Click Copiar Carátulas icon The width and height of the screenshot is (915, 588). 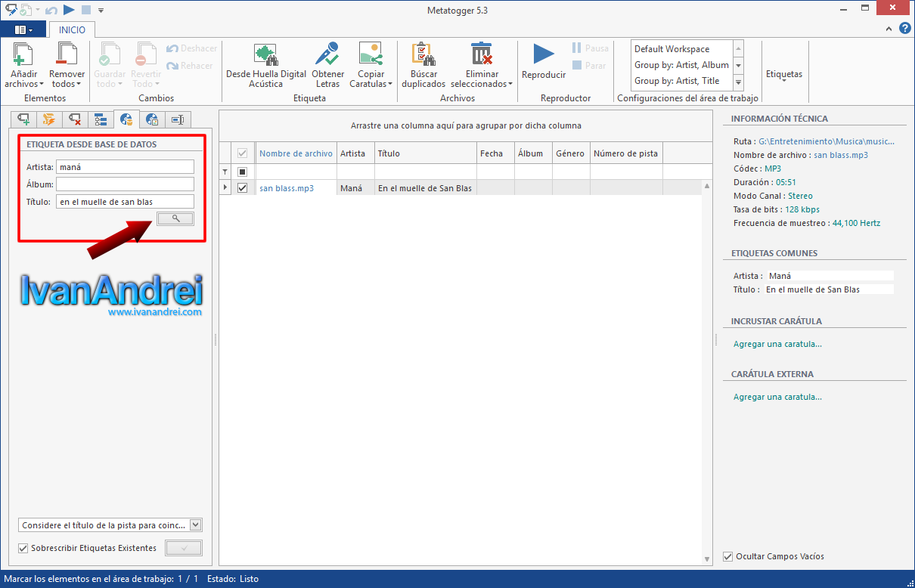pyautogui.click(x=371, y=54)
